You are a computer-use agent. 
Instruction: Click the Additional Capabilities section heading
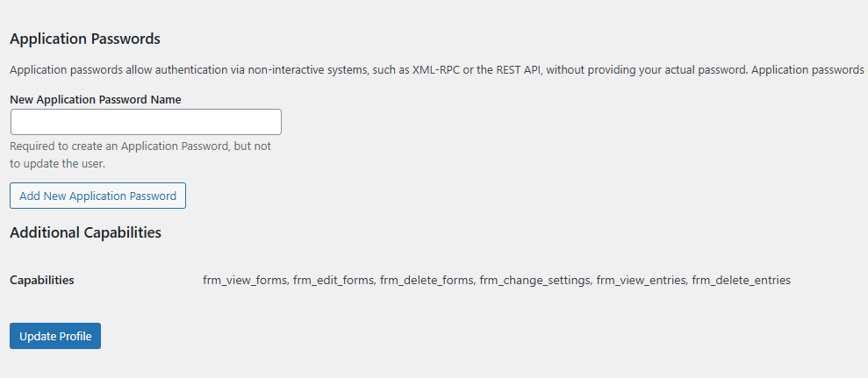(85, 232)
